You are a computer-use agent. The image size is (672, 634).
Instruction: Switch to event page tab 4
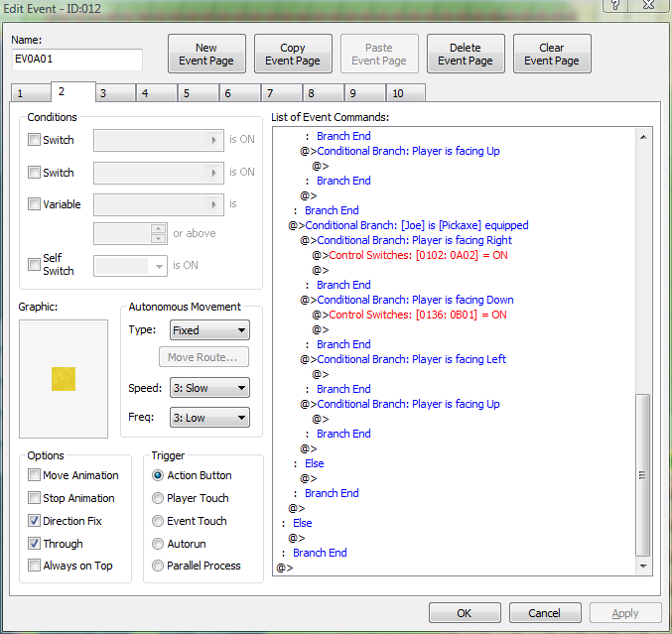click(x=157, y=93)
